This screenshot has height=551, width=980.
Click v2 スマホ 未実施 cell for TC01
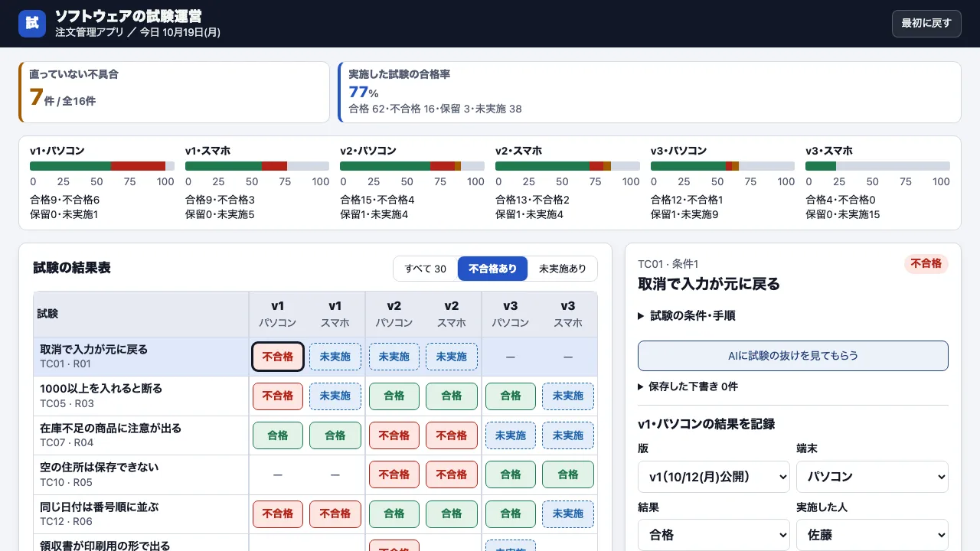point(452,357)
